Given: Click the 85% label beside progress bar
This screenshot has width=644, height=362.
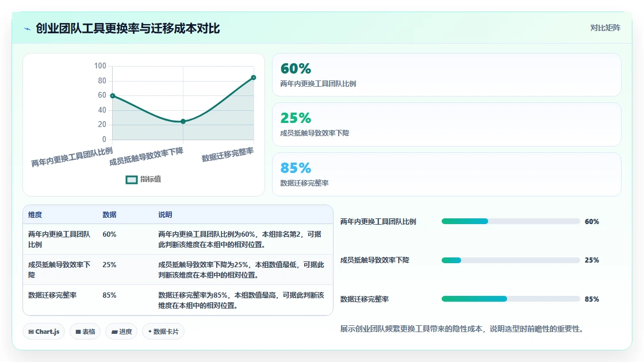Looking at the screenshot, I should (x=592, y=299).
